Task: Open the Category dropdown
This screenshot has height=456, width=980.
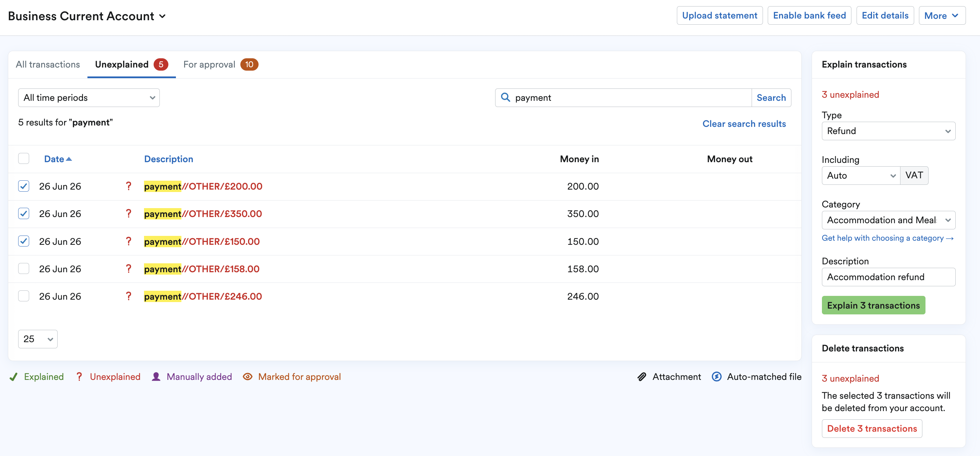Action: (888, 220)
